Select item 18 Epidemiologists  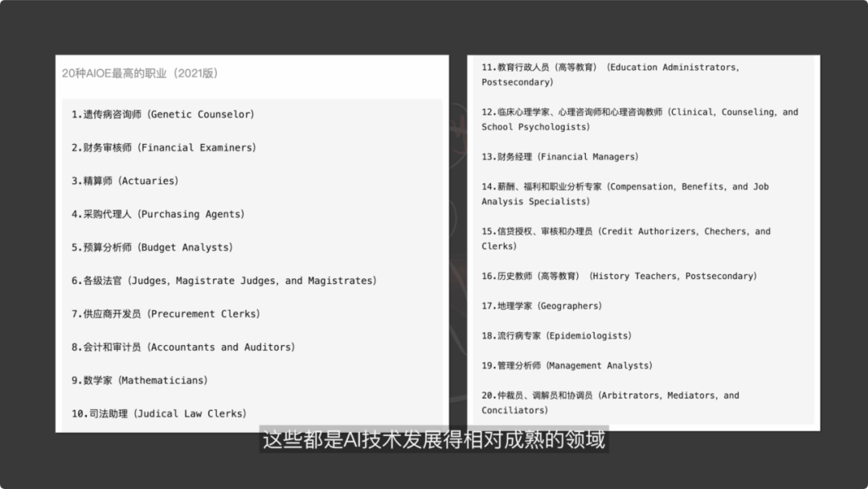[x=557, y=336]
